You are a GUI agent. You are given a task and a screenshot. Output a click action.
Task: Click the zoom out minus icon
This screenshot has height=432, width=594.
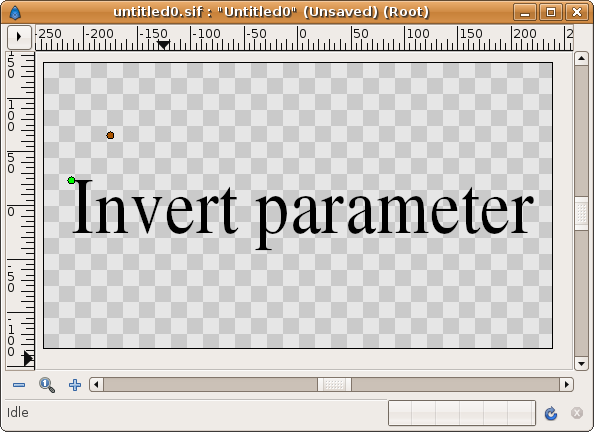[x=19, y=385]
